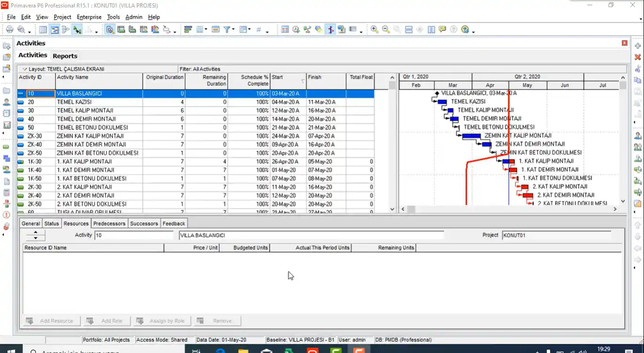Click the Add Resource button
The image size is (644, 353).
click(x=51, y=321)
